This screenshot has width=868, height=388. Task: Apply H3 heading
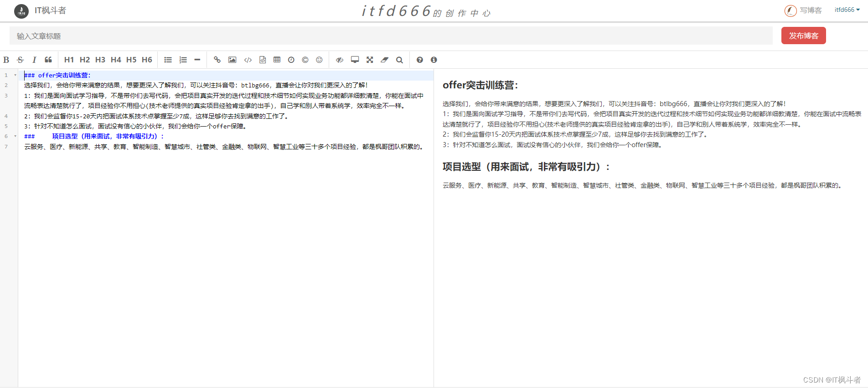point(100,60)
